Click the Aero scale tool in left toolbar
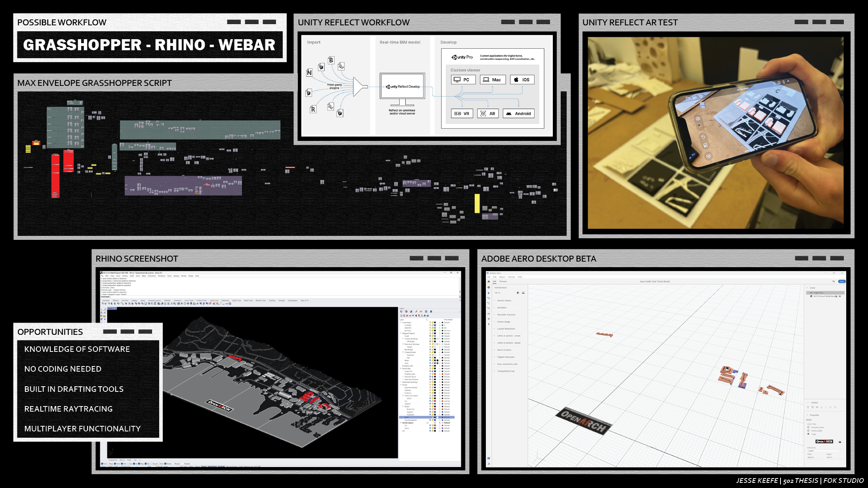 click(x=489, y=308)
